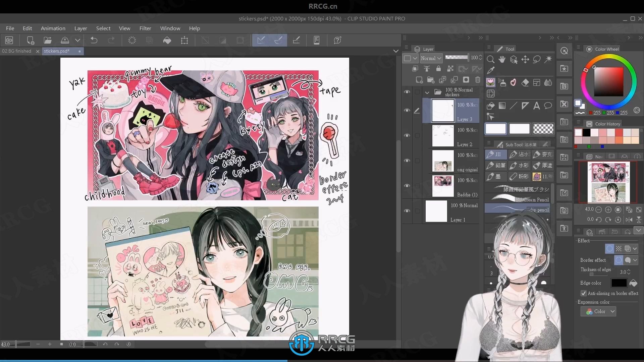Toggle visibility of Layer 3
The image size is (644, 362).
tap(407, 110)
